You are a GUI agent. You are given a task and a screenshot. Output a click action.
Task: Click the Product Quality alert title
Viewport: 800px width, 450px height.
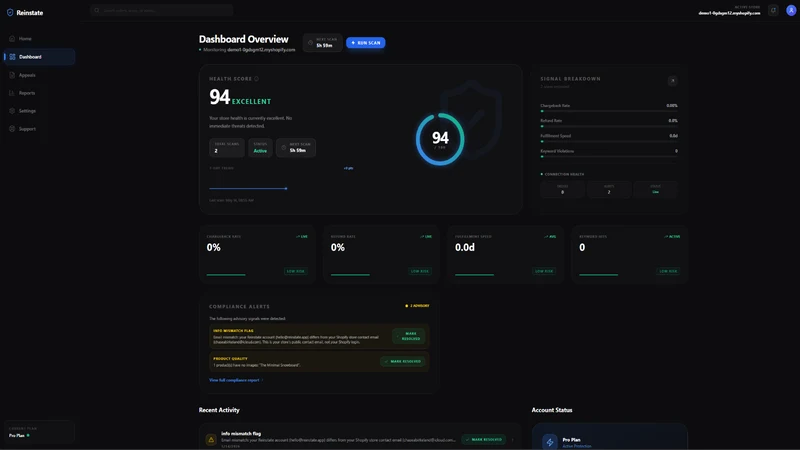coord(230,359)
